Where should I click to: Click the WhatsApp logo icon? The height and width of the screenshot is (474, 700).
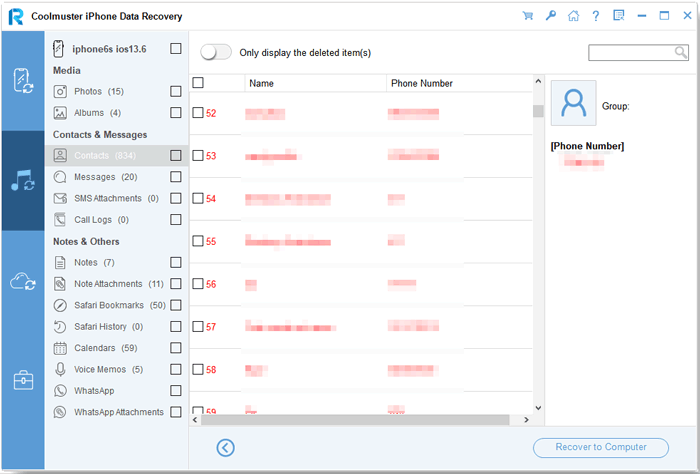click(x=60, y=391)
